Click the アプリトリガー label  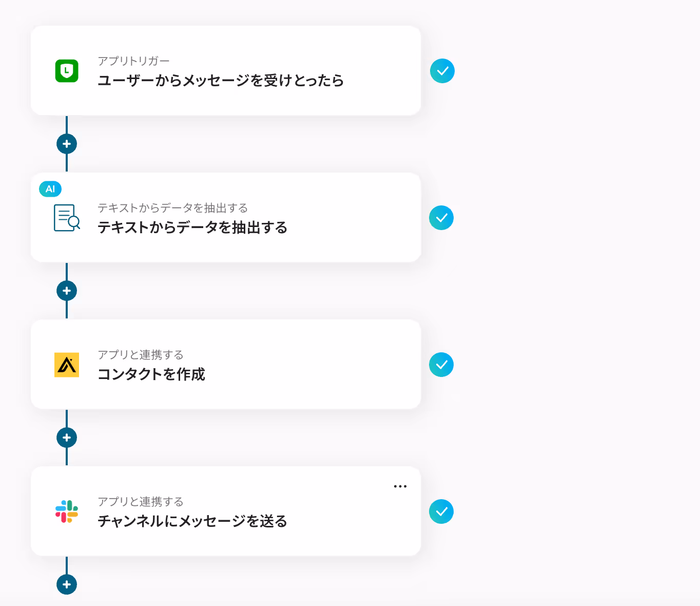point(133,61)
